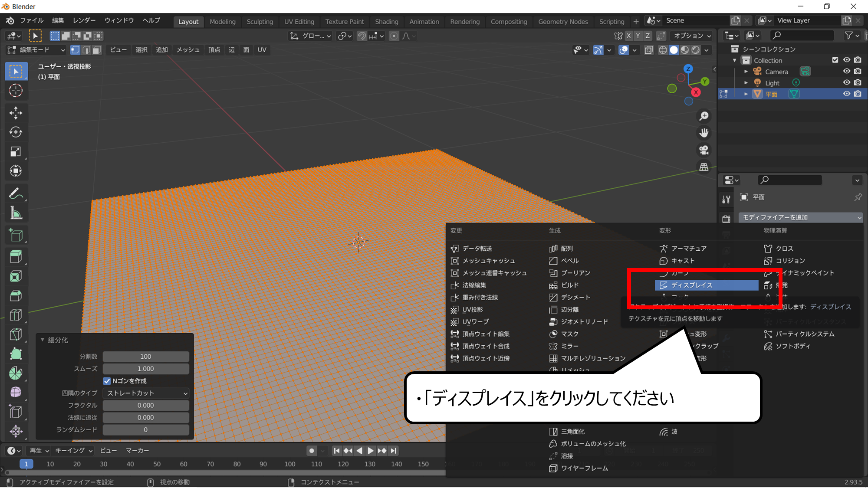The height and width of the screenshot is (488, 868).
Task: Hide Camera with its eye icon
Action: click(x=846, y=71)
